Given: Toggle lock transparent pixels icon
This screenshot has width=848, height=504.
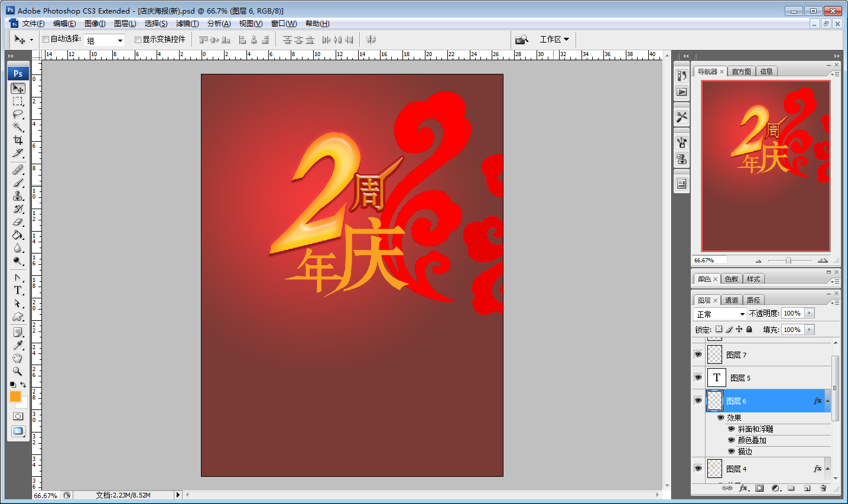Looking at the screenshot, I should pyautogui.click(x=719, y=329).
